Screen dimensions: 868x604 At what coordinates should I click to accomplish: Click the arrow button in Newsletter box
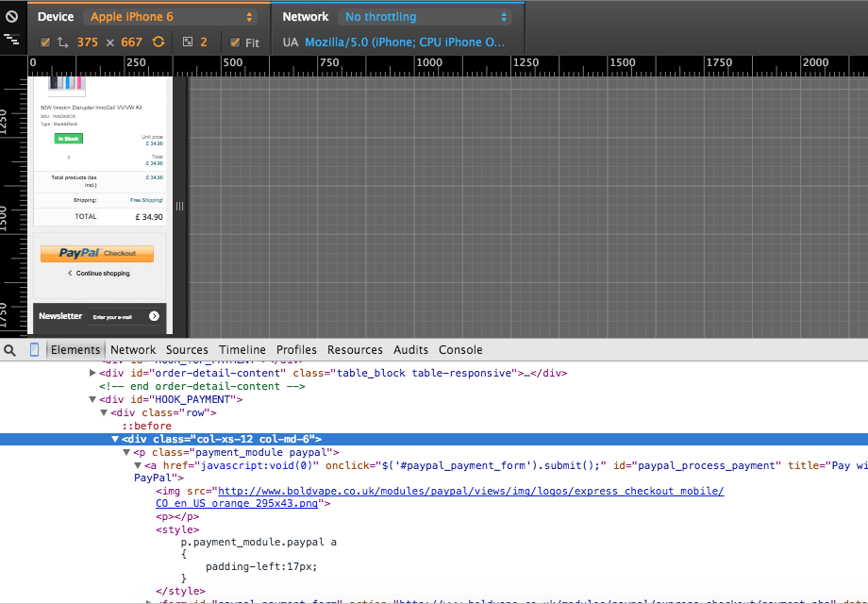tap(154, 316)
